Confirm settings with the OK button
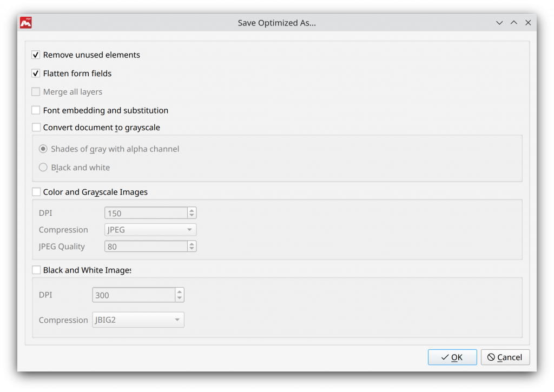The image size is (554, 392). pos(452,357)
